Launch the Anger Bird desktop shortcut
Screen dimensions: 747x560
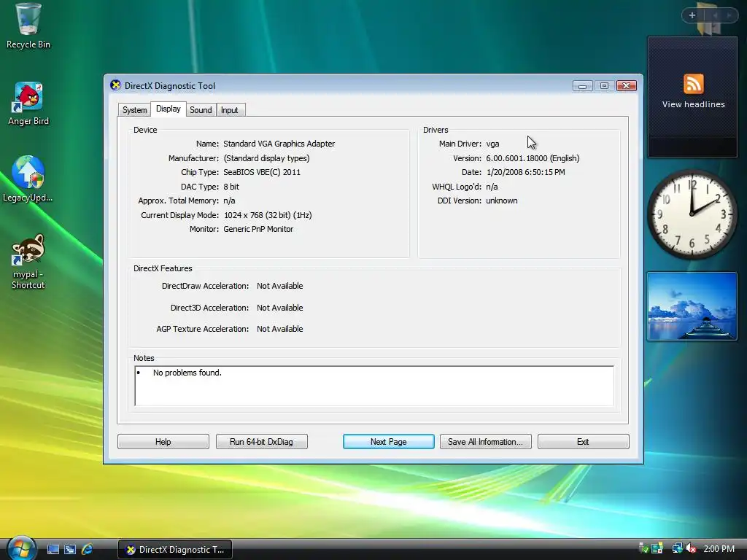click(x=28, y=104)
